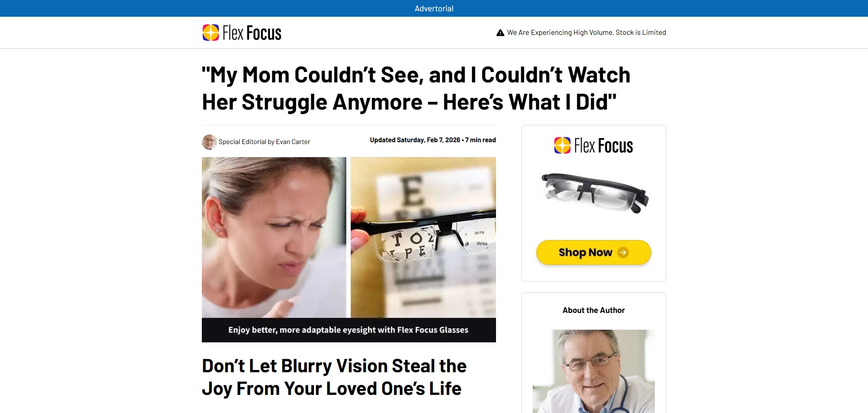Click the image caption about Flex Focus Glasses
The width and height of the screenshot is (868, 413).
(348, 330)
